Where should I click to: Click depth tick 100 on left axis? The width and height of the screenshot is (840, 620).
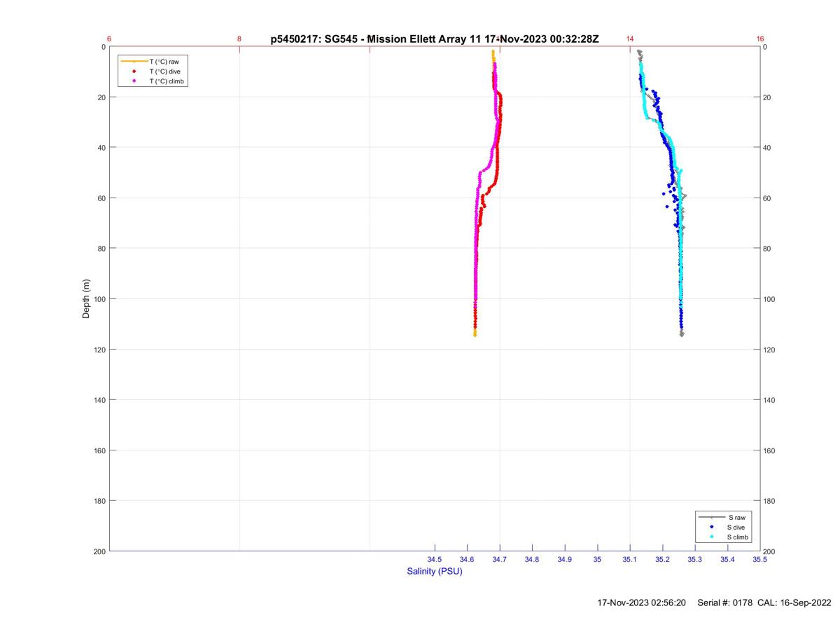(x=99, y=299)
